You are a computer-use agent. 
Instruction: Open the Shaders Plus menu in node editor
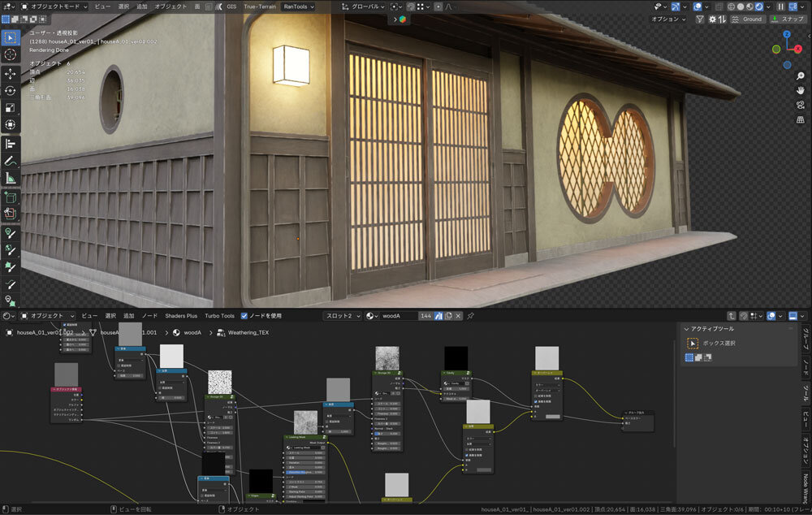coord(181,316)
